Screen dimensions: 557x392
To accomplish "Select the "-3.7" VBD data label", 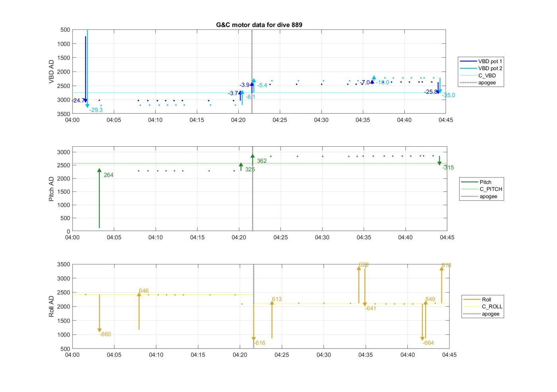I will click(x=234, y=93).
